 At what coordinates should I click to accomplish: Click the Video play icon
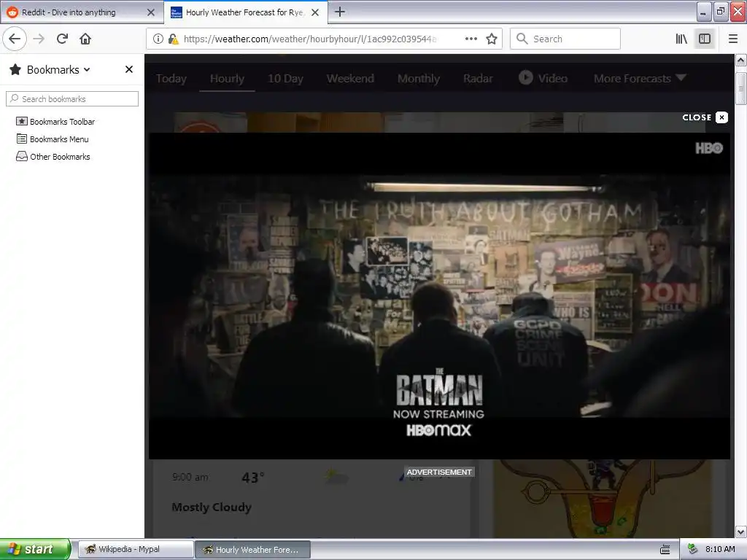point(525,77)
